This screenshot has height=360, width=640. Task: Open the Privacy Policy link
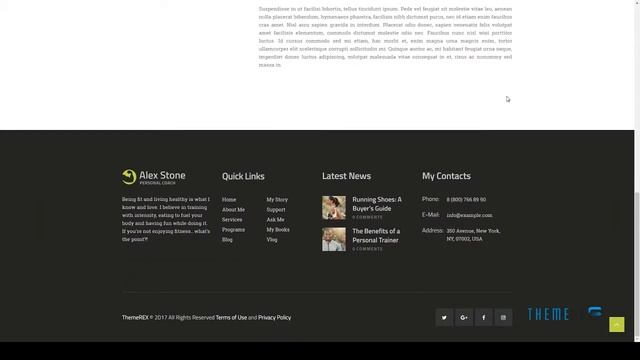tap(274, 317)
